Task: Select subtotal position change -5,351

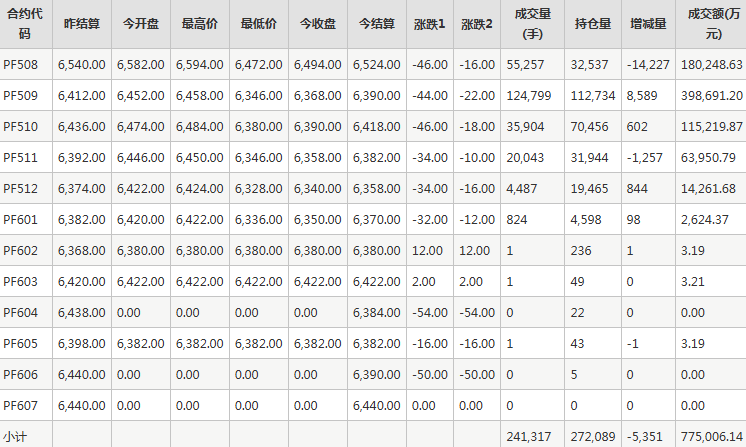Action: [645, 437]
